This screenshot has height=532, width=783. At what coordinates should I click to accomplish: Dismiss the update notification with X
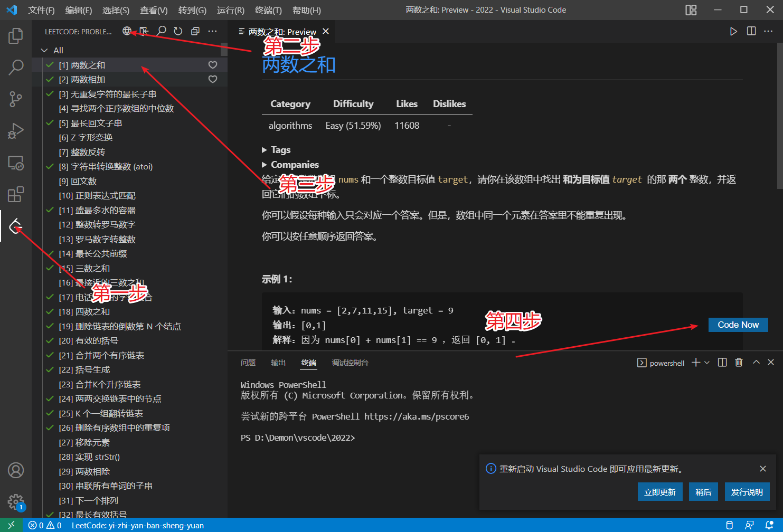[763, 469]
